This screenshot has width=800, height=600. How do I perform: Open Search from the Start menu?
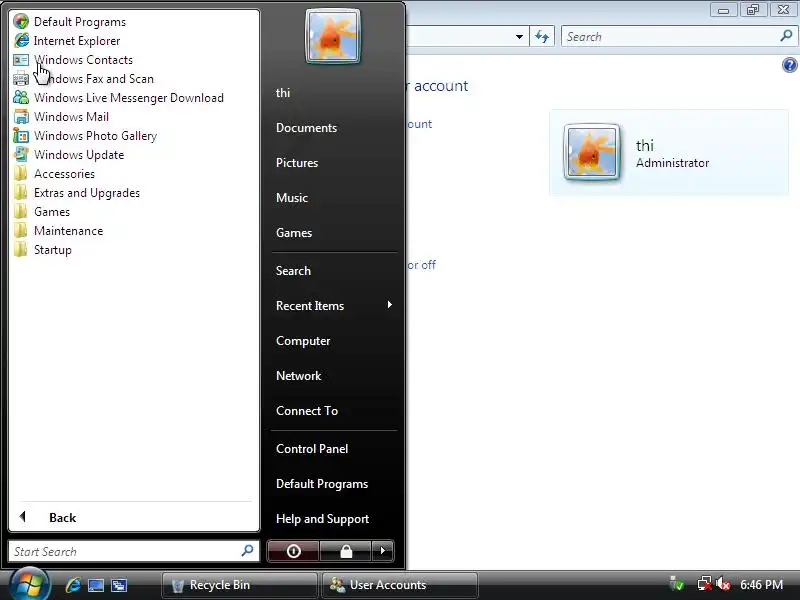point(293,271)
